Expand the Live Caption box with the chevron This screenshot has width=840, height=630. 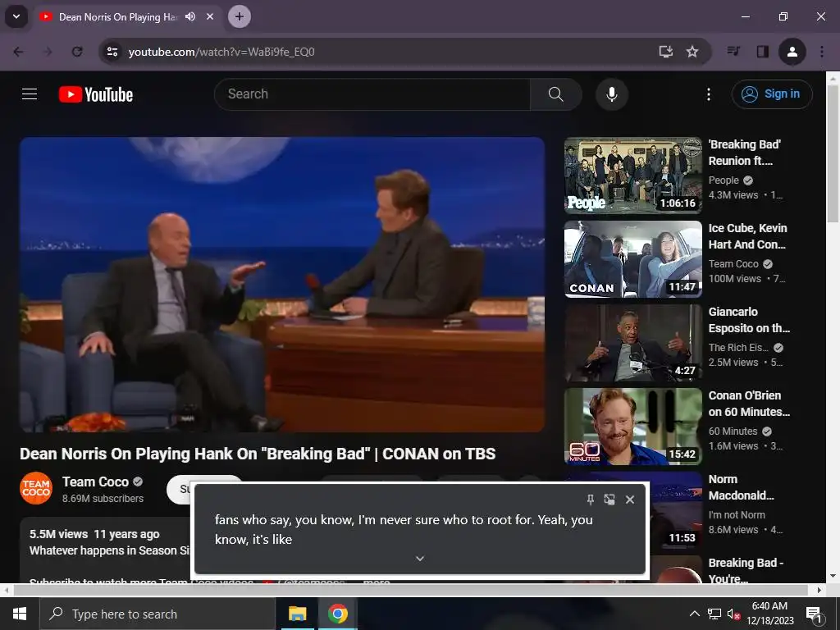pos(420,558)
